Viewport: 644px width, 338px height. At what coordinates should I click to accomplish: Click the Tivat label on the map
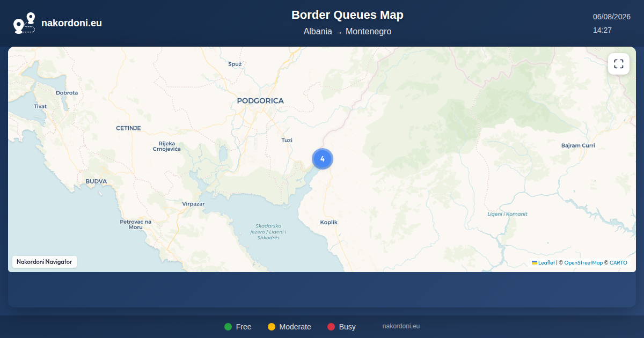40,106
